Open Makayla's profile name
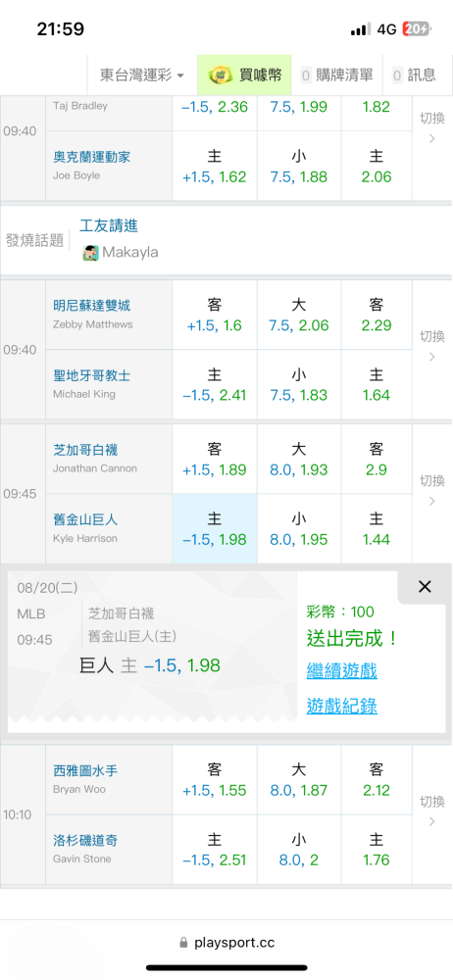The image size is (453, 980). click(130, 253)
